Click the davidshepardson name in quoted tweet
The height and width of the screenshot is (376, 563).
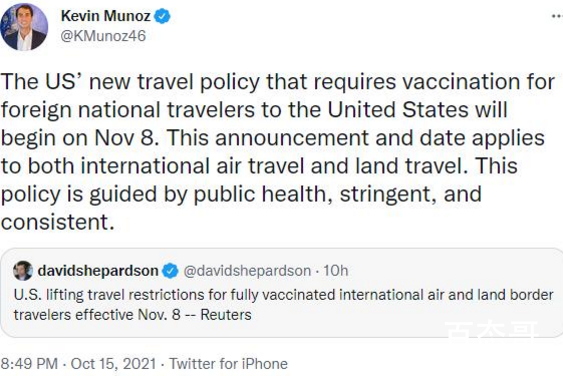point(98,271)
